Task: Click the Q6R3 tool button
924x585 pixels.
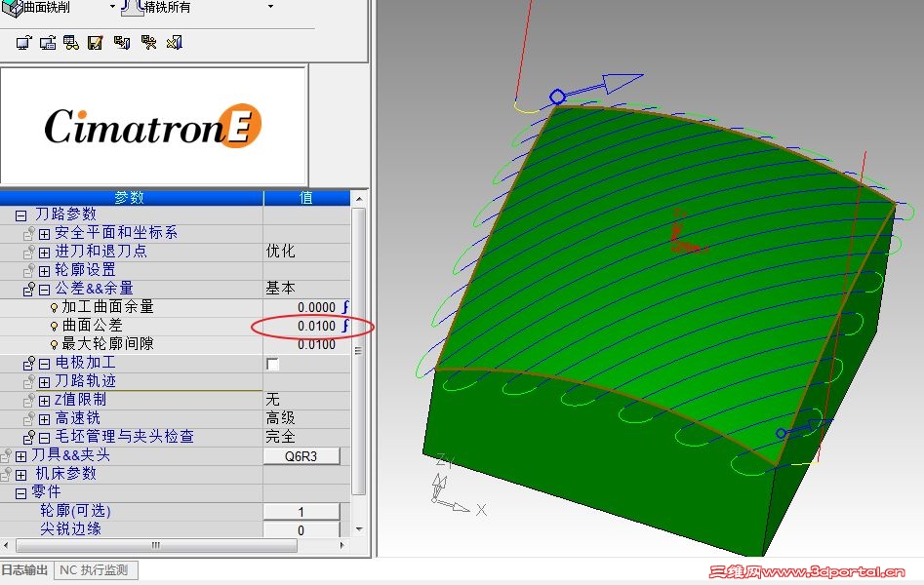Action: tap(301, 456)
